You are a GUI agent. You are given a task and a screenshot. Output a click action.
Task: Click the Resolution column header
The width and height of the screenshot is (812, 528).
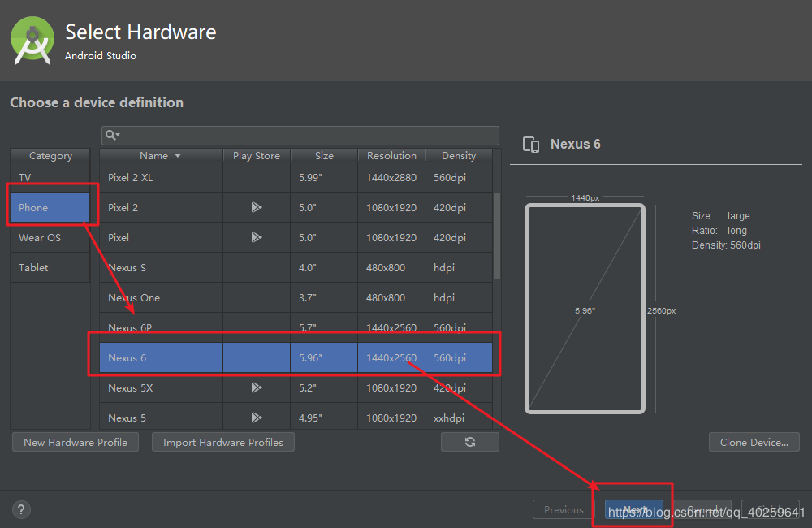coord(391,155)
